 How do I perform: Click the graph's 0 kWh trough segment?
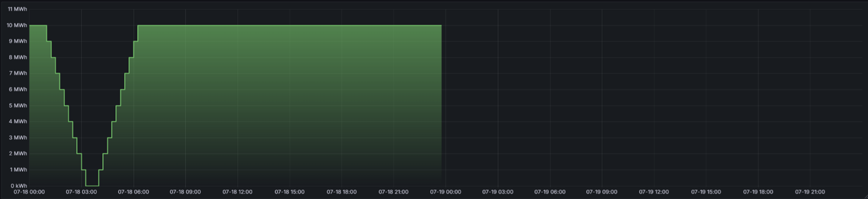[x=92, y=186]
